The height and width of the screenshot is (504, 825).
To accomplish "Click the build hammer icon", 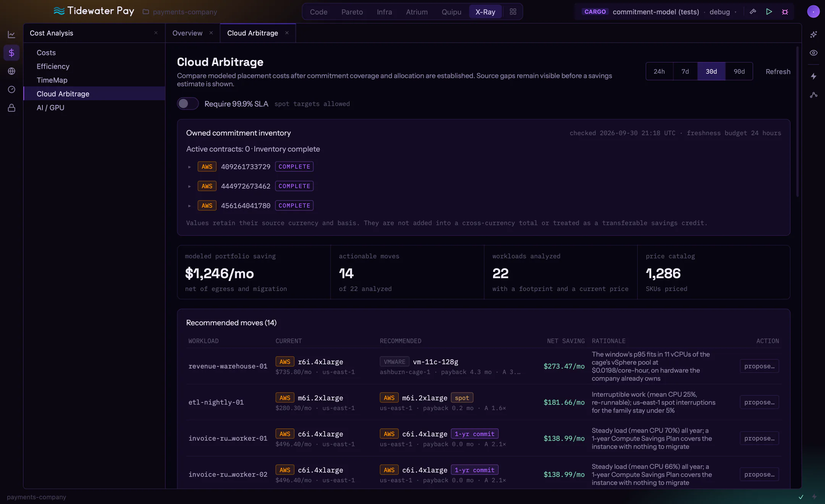I will 753,12.
